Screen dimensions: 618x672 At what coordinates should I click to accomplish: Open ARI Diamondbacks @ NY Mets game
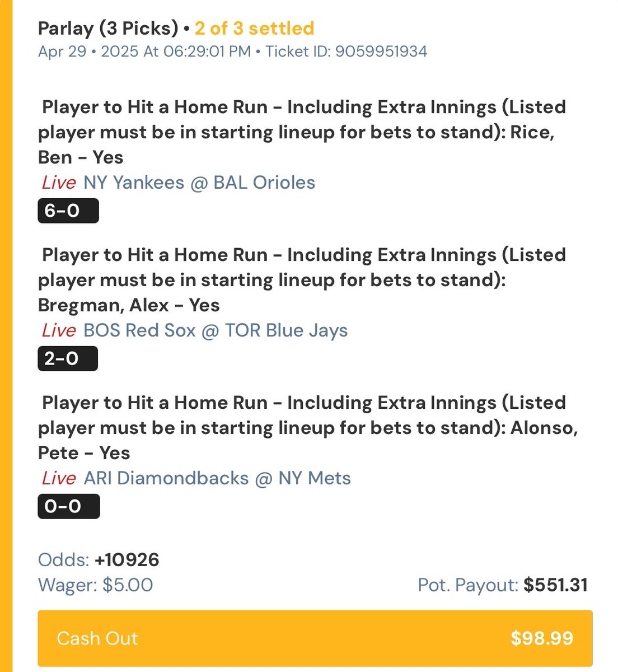pos(217,478)
